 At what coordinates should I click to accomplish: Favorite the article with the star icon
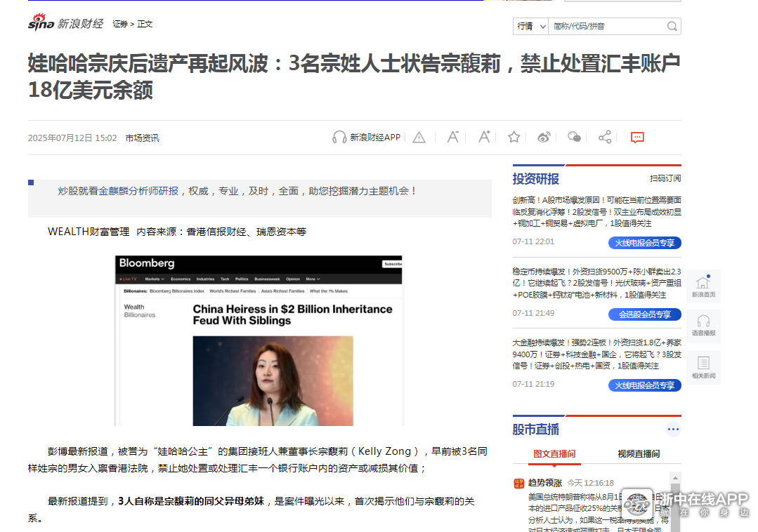pos(514,138)
